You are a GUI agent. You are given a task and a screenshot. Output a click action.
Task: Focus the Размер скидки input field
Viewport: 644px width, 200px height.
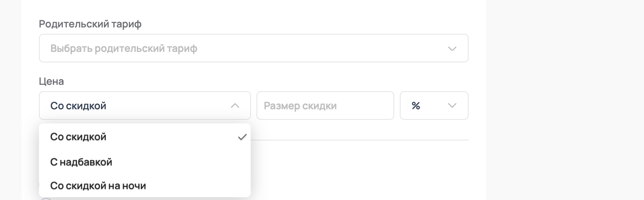click(x=325, y=105)
